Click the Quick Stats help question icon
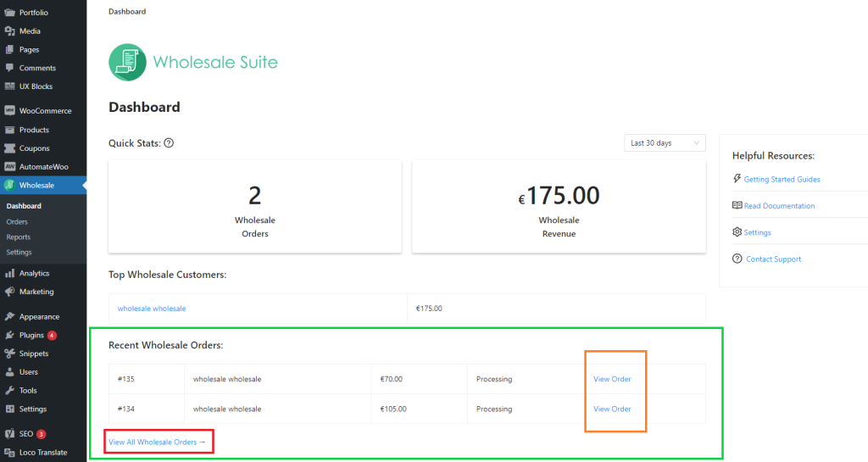Viewport: 868px width, 462px height. (169, 143)
